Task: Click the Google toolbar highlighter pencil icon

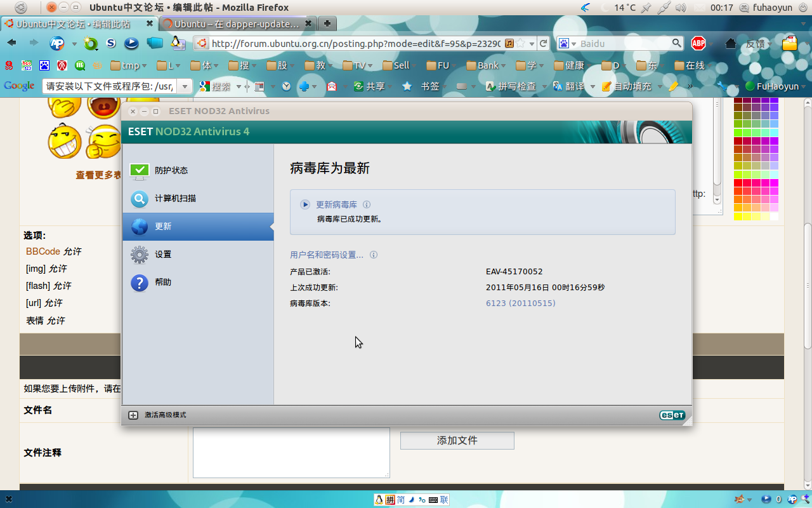Action: click(x=674, y=86)
